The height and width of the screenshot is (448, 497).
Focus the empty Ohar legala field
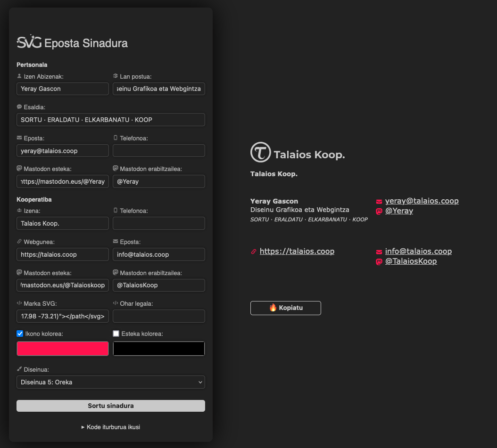pyautogui.click(x=159, y=316)
